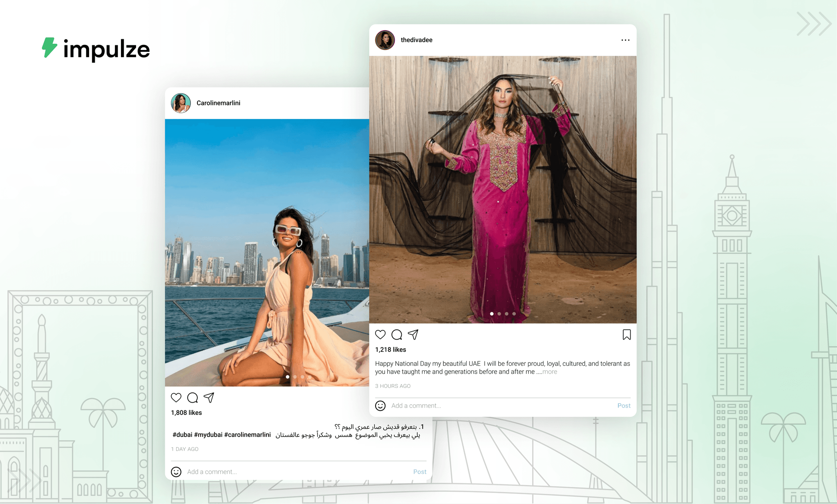
Task: Click Post to submit comment on thedivadee's post
Action: (x=624, y=405)
